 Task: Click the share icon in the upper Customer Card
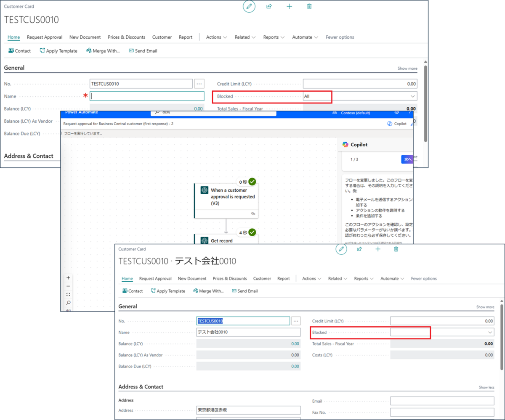click(x=269, y=6)
